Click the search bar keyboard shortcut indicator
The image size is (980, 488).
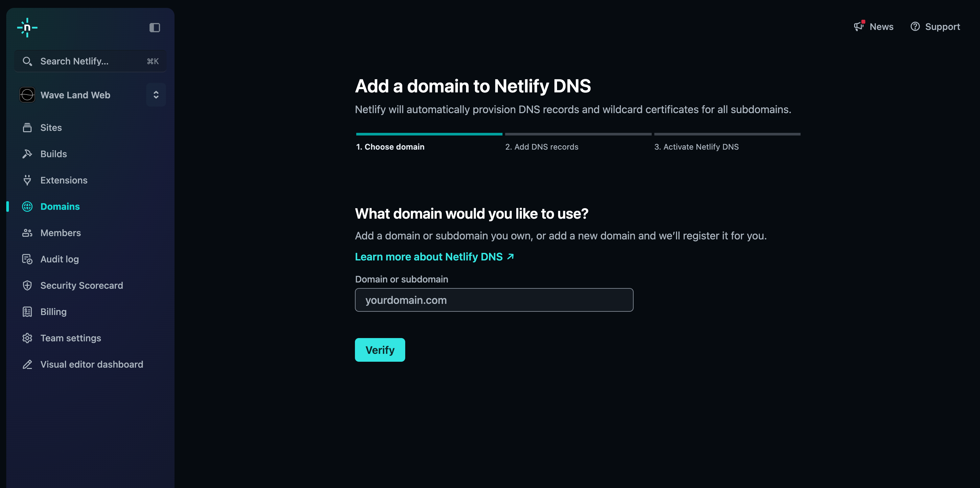152,61
